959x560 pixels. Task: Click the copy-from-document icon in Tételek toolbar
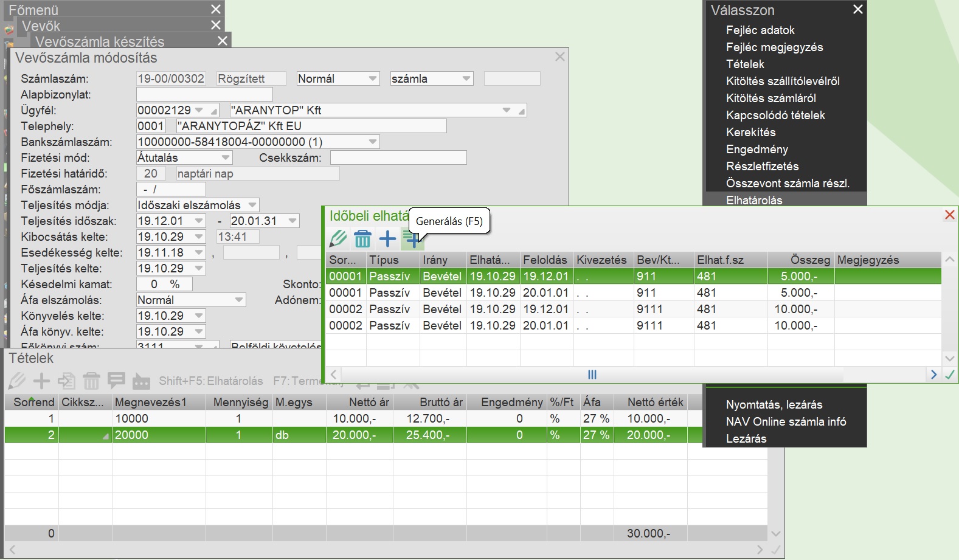click(x=66, y=381)
